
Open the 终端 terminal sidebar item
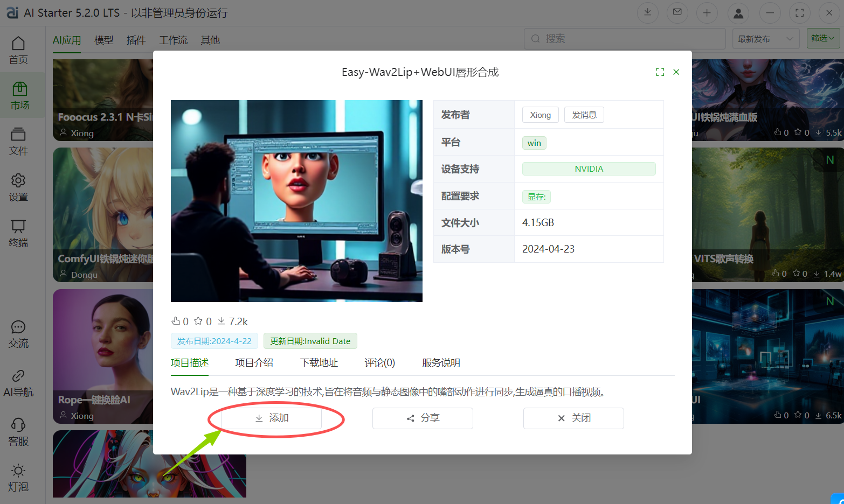click(18, 233)
